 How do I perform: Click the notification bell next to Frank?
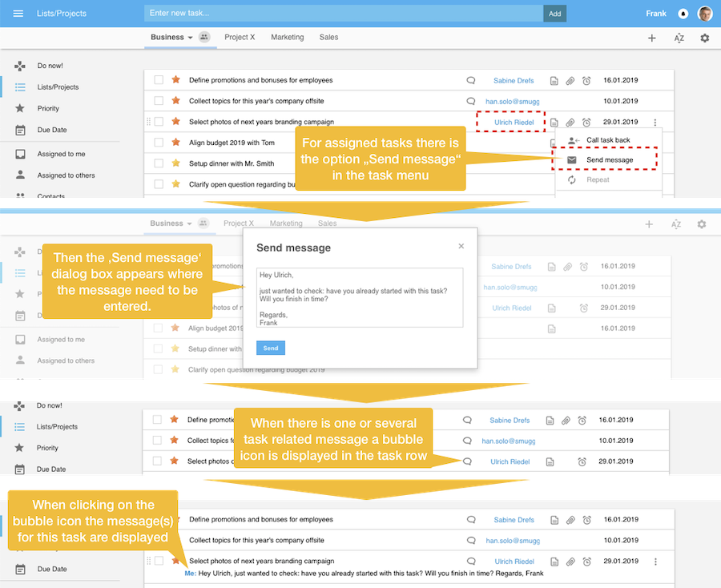pyautogui.click(x=683, y=14)
